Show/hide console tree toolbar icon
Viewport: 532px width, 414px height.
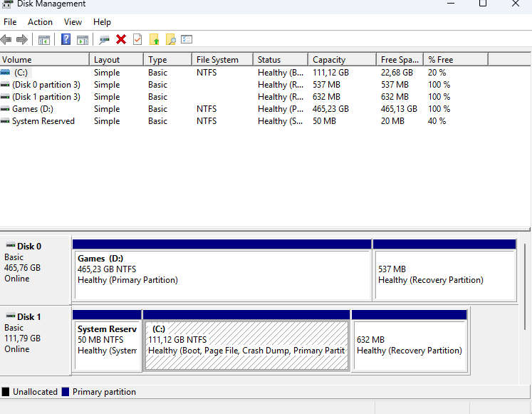43,40
